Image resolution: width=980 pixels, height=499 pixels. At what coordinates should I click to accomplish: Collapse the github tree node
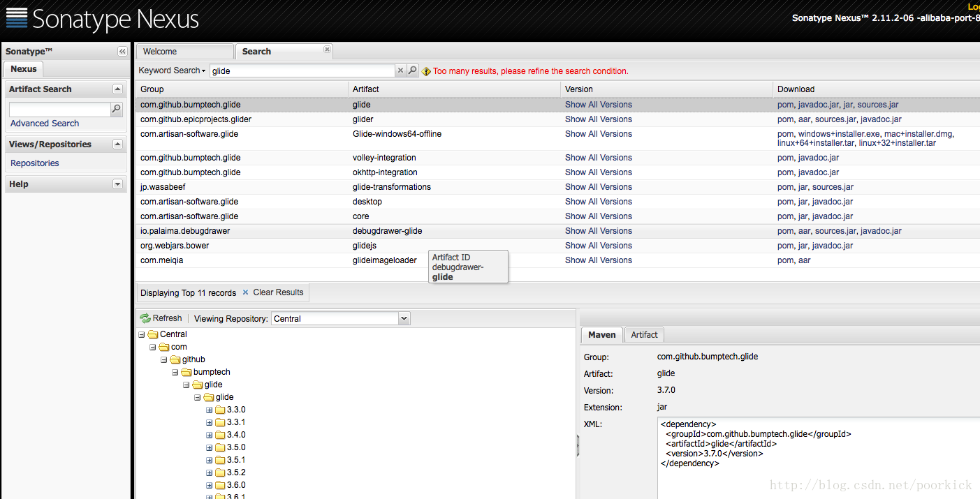click(164, 359)
